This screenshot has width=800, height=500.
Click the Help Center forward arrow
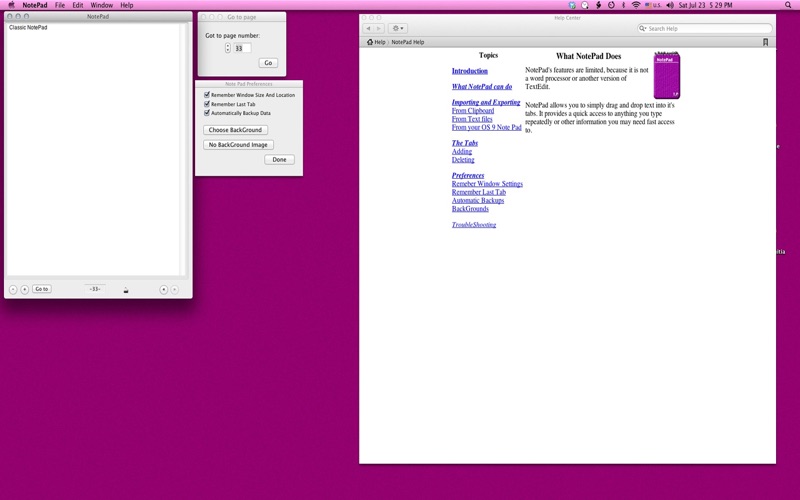[379, 29]
